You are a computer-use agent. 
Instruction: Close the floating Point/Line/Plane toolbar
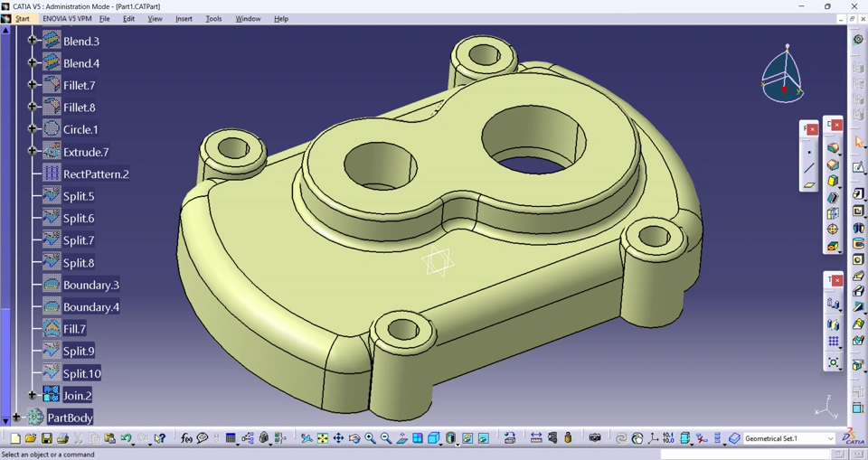coord(812,129)
